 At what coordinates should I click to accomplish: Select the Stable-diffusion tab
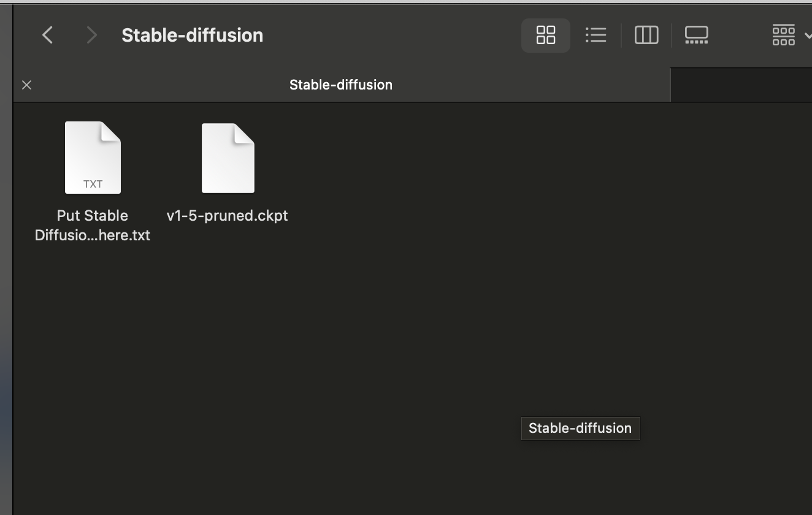point(341,85)
